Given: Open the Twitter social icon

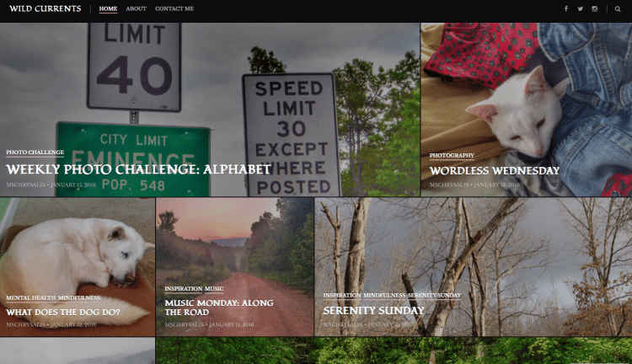Looking at the screenshot, I should point(580,8).
